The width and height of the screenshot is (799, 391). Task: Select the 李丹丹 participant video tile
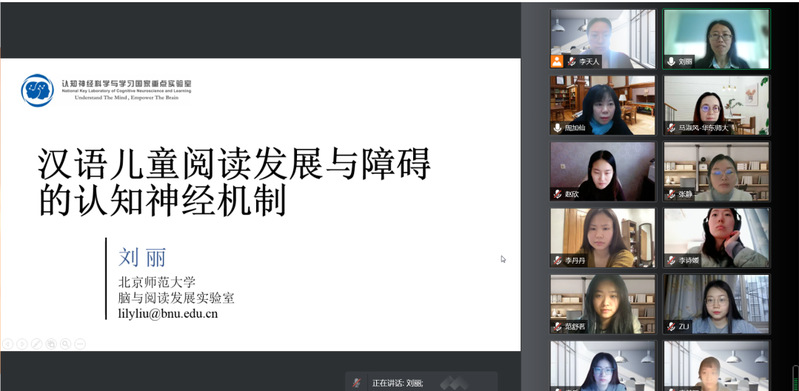[x=603, y=238]
